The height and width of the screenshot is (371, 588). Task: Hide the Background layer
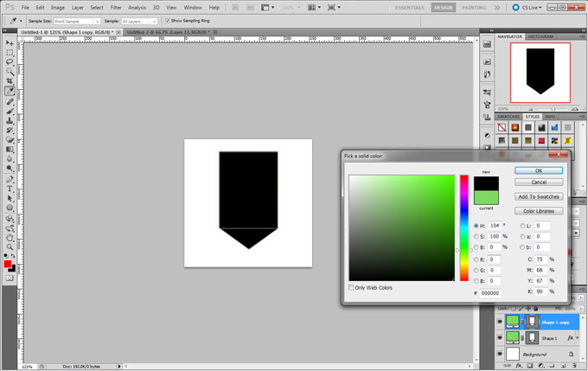(x=500, y=354)
